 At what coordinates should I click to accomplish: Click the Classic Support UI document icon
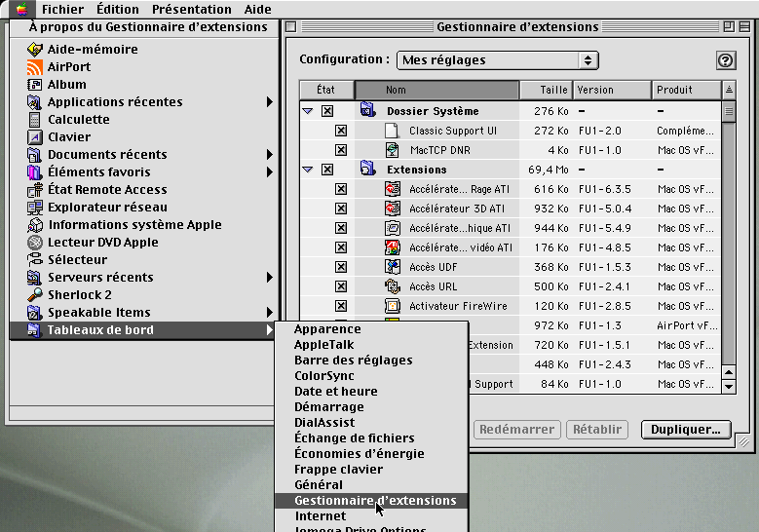coord(392,131)
